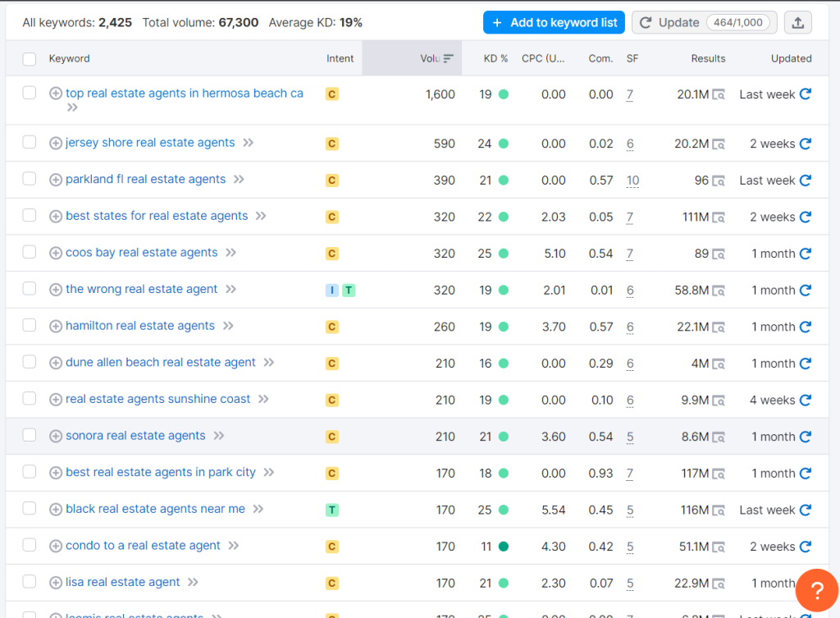Click the export icon beside the Update button
Screen dimensions: 840x618
coord(797,22)
